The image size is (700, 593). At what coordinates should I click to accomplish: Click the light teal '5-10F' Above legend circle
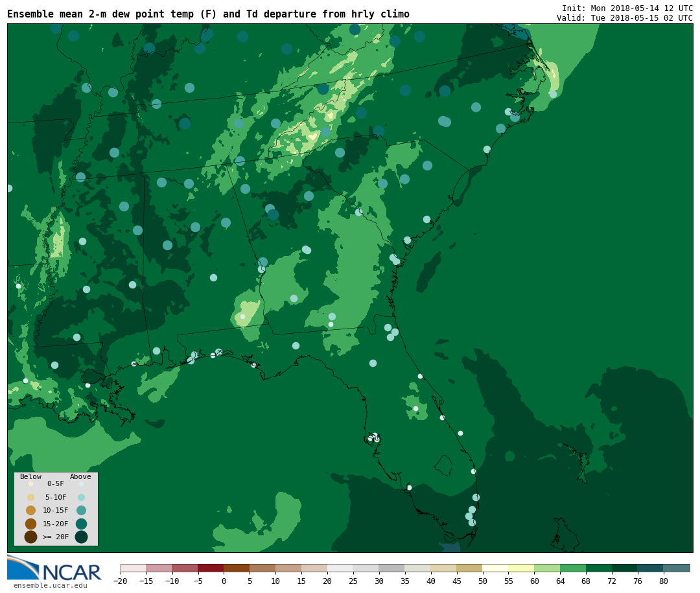[x=81, y=498]
